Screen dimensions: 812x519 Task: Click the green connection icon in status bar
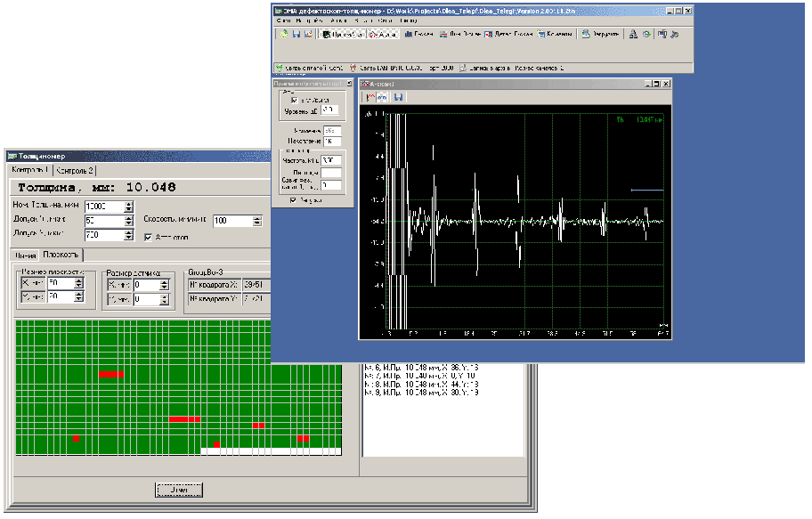click(280, 68)
